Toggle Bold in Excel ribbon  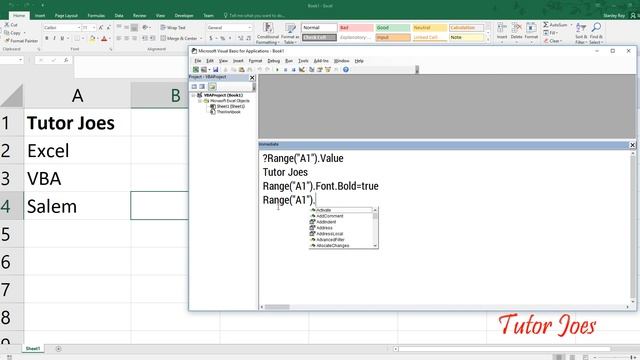(x=47, y=38)
